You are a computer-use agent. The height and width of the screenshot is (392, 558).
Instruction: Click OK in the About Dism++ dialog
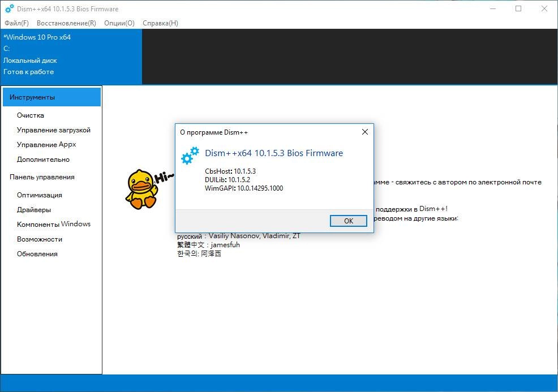click(349, 221)
